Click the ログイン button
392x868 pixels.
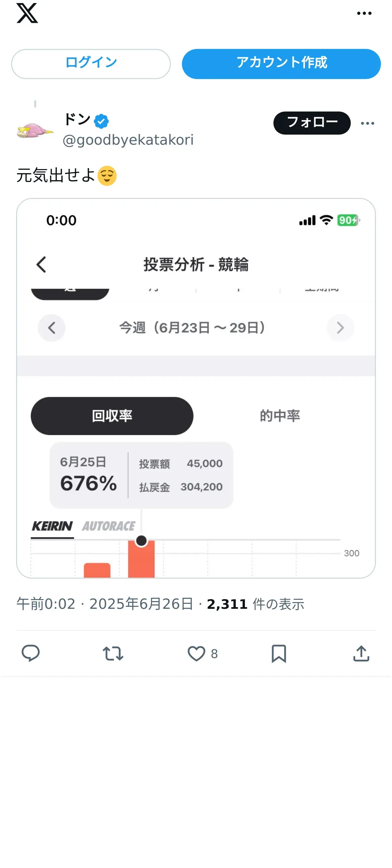[91, 64]
